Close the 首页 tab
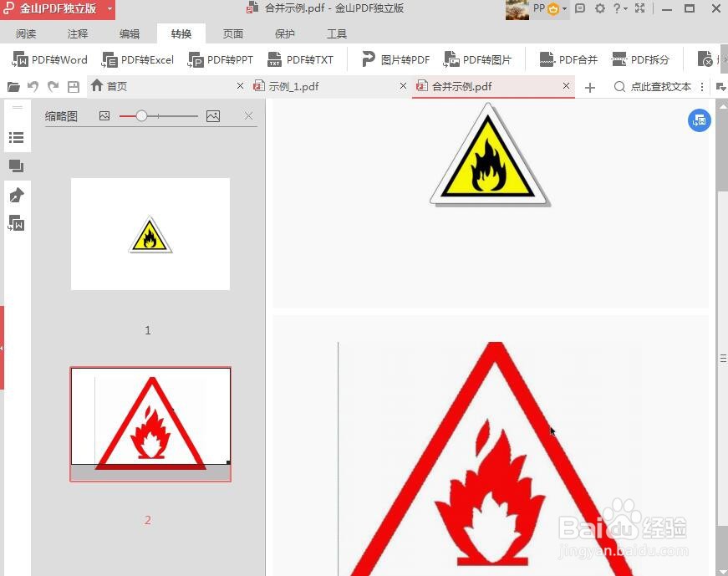The image size is (728, 576). click(x=240, y=86)
